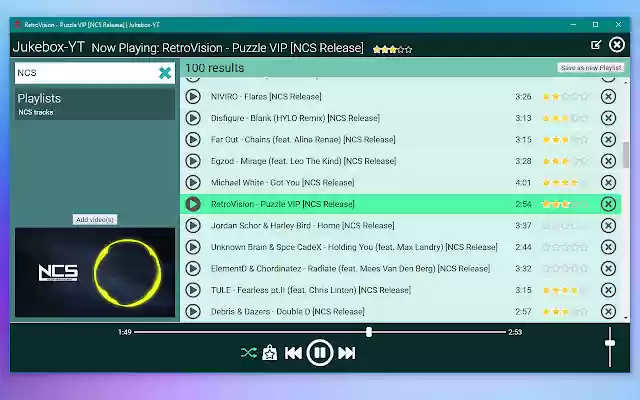The width and height of the screenshot is (640, 400).
Task: Play ElementD & Chordinatez - Radiate track
Action: pos(193,269)
